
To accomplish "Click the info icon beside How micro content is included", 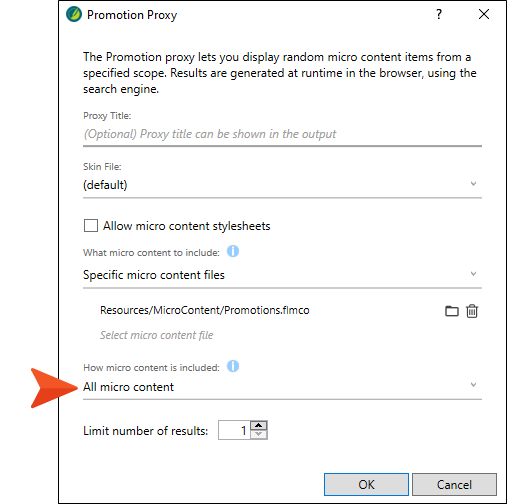I will coord(233,366).
